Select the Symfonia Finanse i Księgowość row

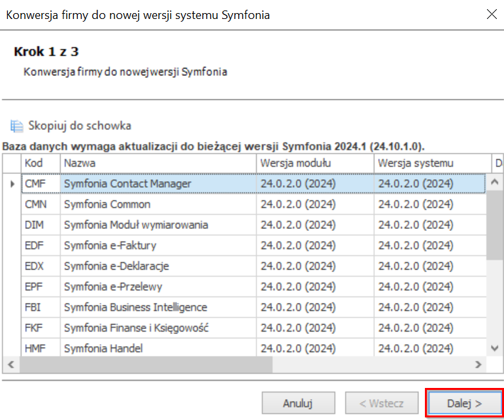pyautogui.click(x=254, y=328)
